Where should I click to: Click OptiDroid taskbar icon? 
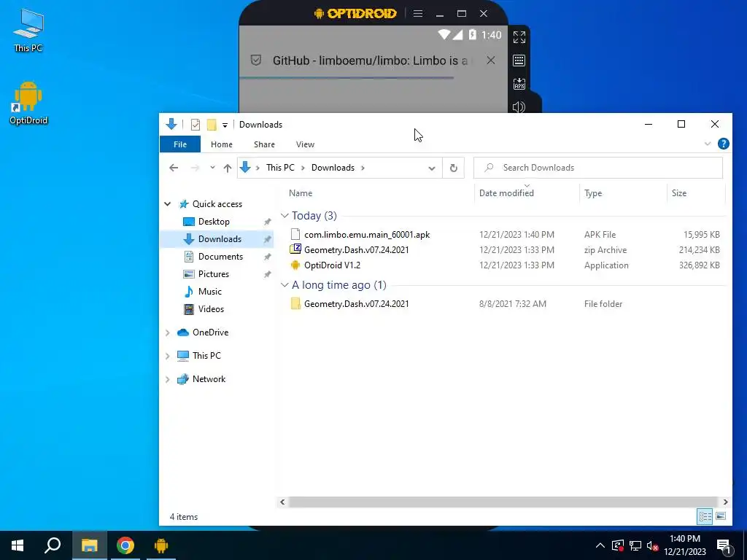pyautogui.click(x=161, y=545)
